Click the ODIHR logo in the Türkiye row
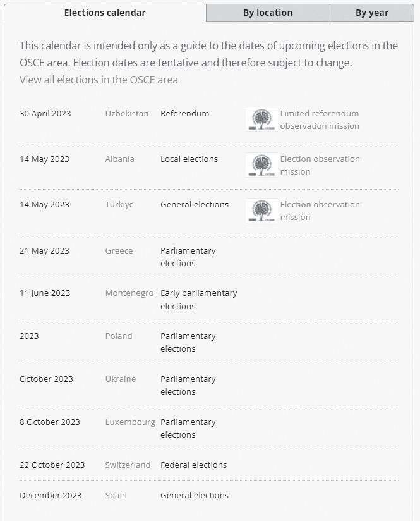 (x=261, y=211)
